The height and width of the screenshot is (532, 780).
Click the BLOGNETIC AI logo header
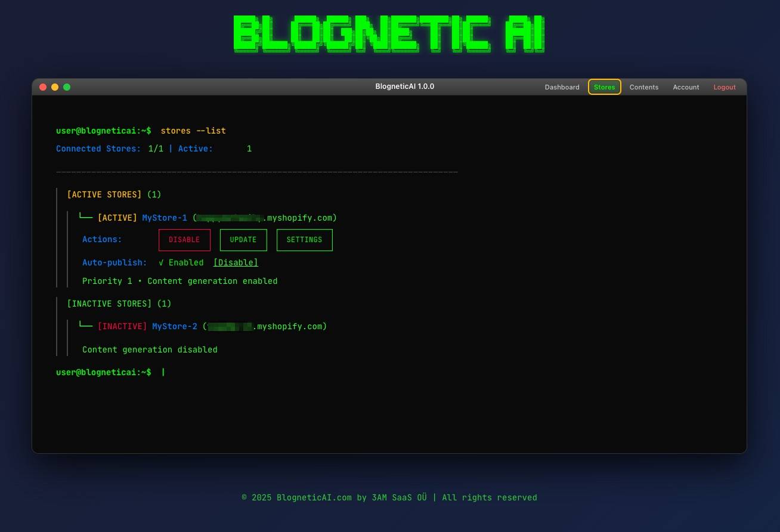pyautogui.click(x=389, y=34)
